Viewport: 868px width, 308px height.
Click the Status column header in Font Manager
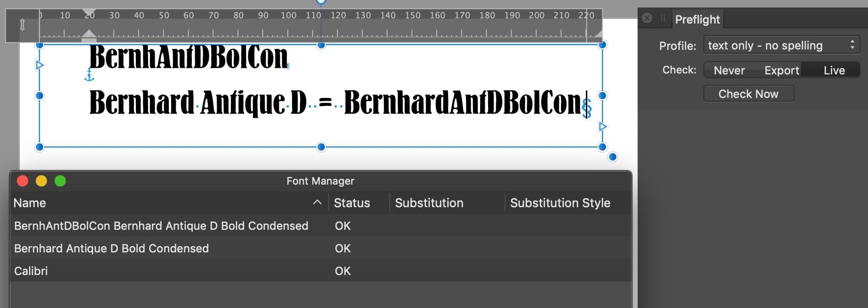coord(352,203)
